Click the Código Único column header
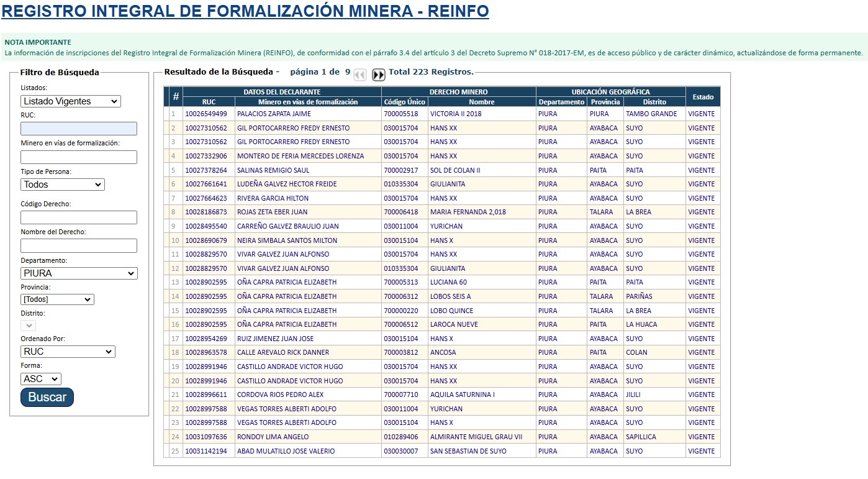 tap(405, 102)
